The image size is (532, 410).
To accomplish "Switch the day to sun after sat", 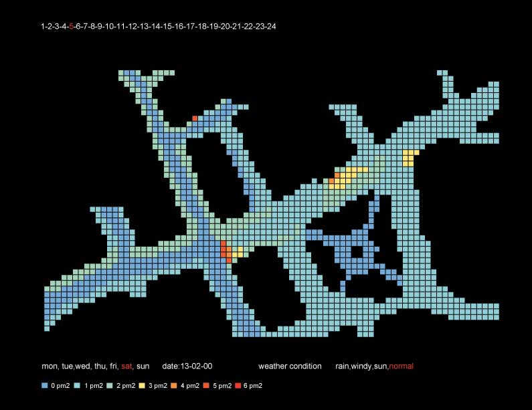I will click(x=143, y=367).
